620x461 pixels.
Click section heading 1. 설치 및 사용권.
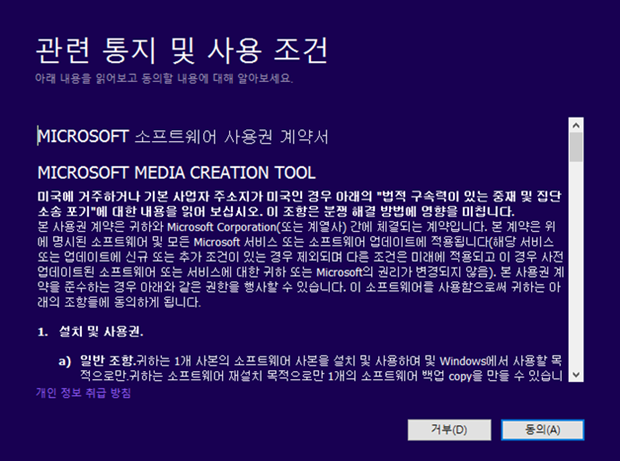[x=90, y=331]
